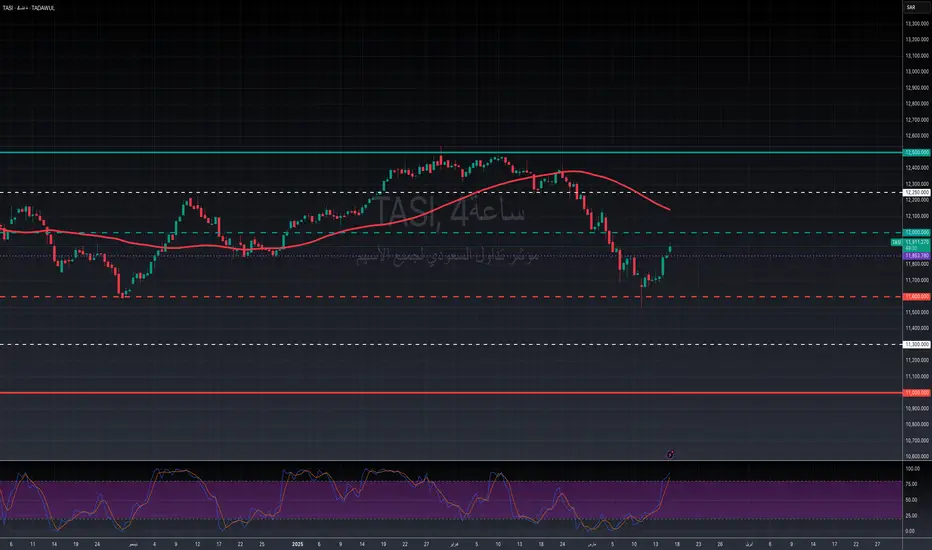932x550 pixels.
Task: Select the 12,500 price label tag
Action: click(x=915, y=152)
